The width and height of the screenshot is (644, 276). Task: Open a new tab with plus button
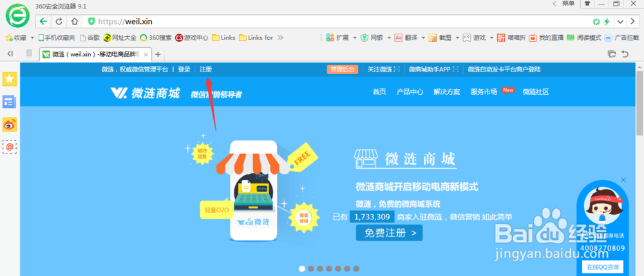158,54
